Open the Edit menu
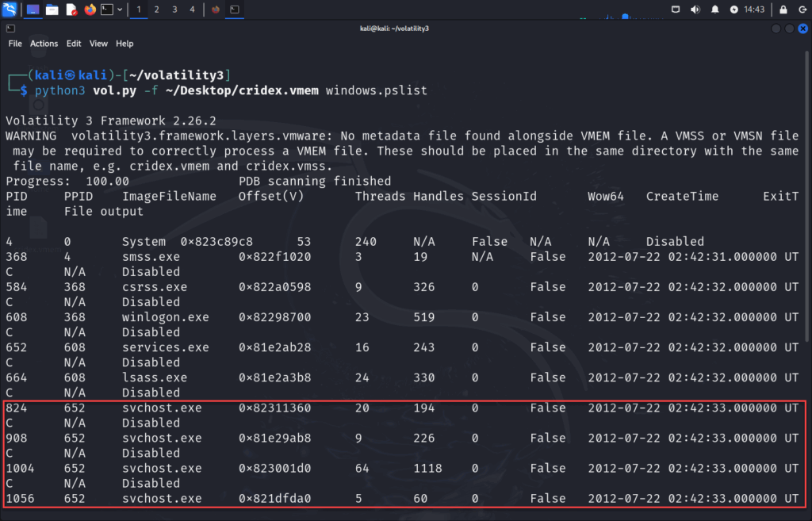The image size is (812, 521). [74, 44]
